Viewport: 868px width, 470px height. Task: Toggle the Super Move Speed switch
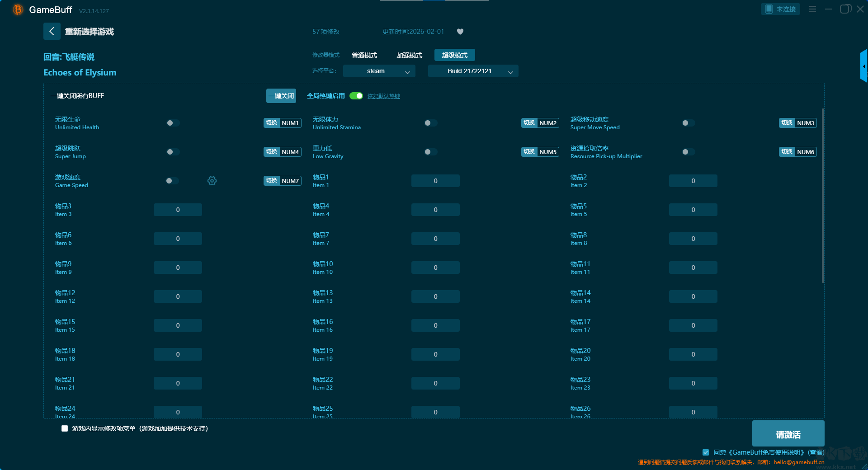[x=688, y=123]
